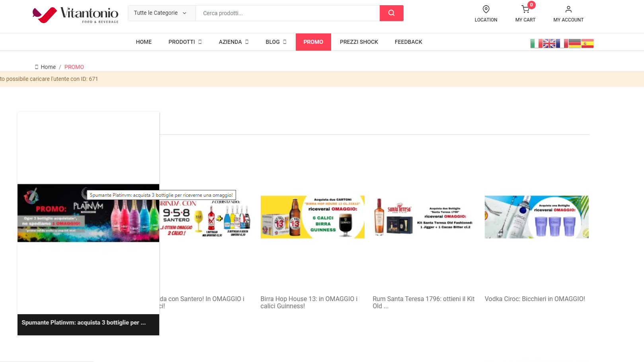Viewport: 644px width, 362px height.
Task: Click the LOCATION label
Action: [486, 20]
